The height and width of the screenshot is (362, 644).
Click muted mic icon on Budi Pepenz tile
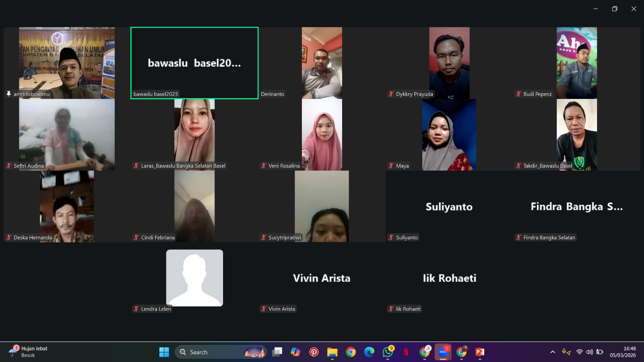pos(518,94)
